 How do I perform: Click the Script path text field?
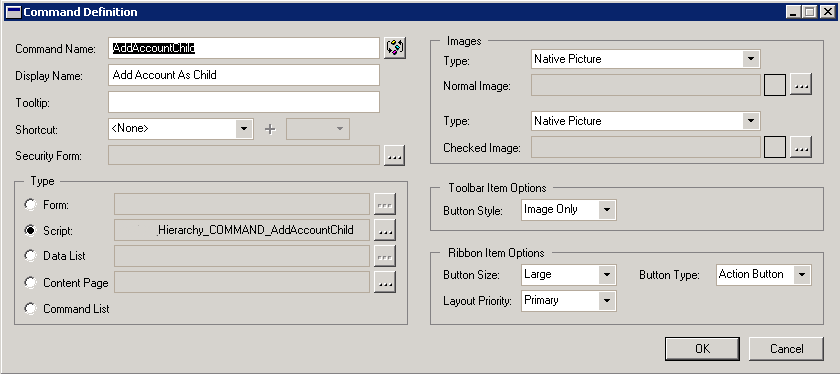pos(242,230)
